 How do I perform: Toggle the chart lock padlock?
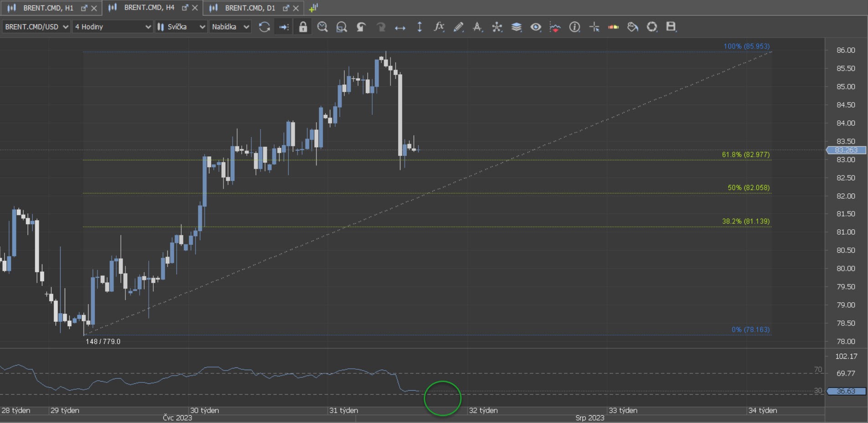click(303, 27)
